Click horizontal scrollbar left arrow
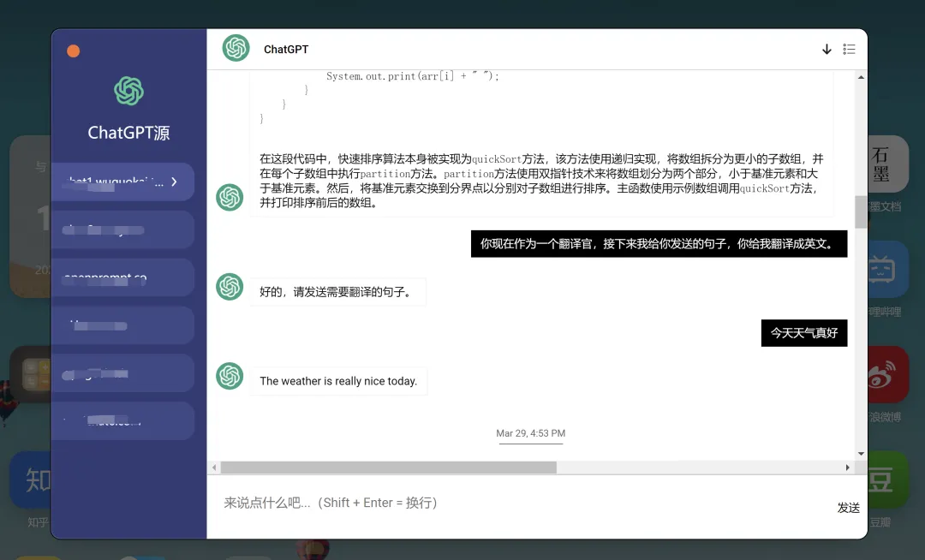This screenshot has width=925, height=560. 214,468
